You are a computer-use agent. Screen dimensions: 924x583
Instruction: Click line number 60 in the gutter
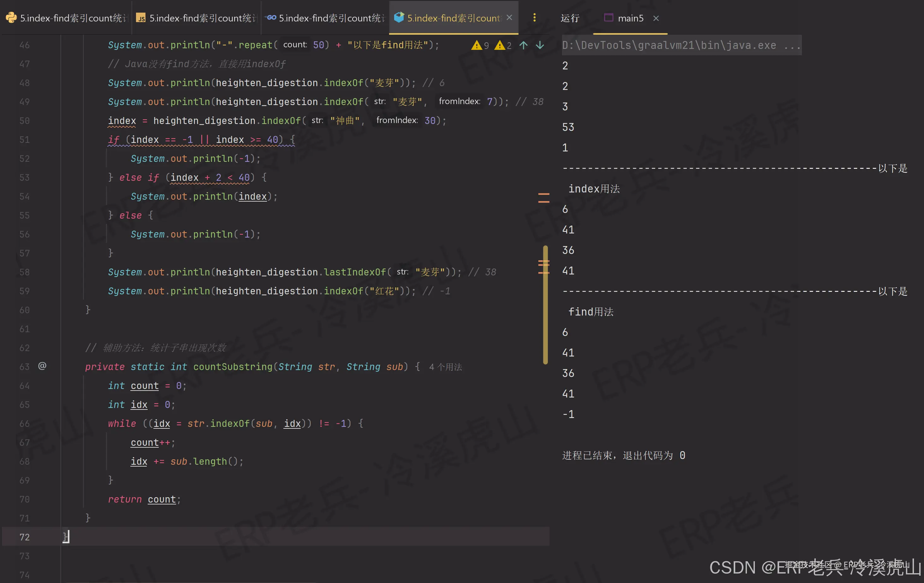pos(25,310)
